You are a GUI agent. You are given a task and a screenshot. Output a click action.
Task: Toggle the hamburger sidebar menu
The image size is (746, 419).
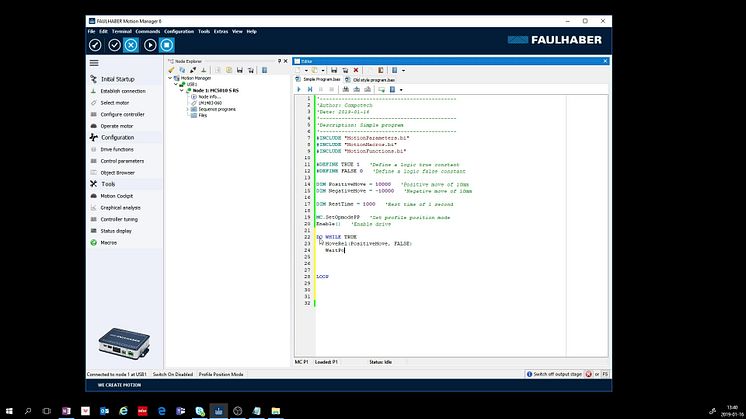click(x=94, y=63)
